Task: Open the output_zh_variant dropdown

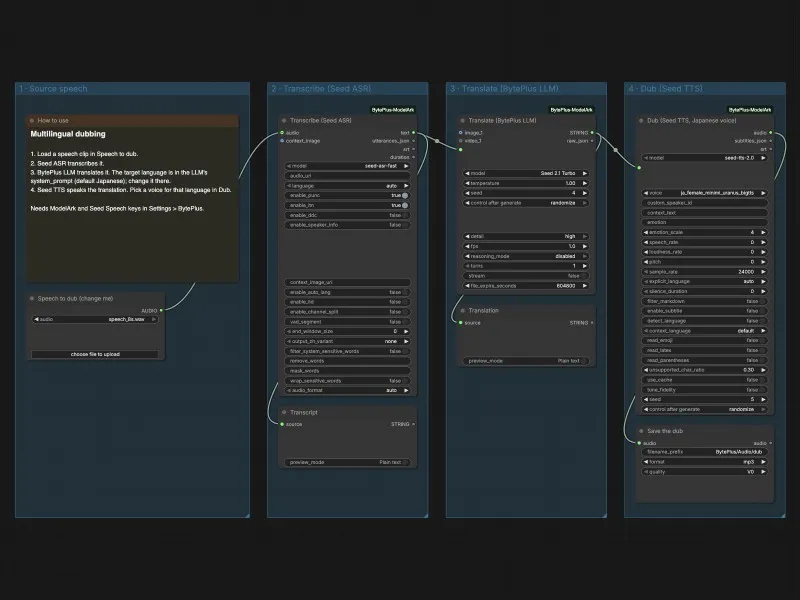Action: pos(347,341)
